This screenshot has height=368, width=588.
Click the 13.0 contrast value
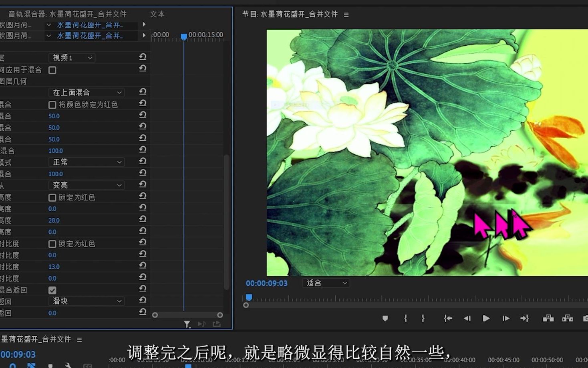54,267
